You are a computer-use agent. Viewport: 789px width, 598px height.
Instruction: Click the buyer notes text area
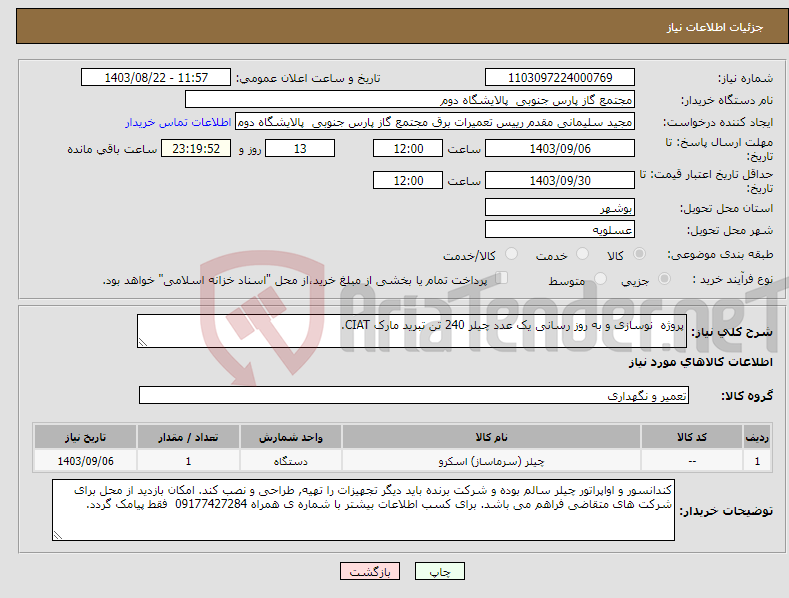click(363, 510)
